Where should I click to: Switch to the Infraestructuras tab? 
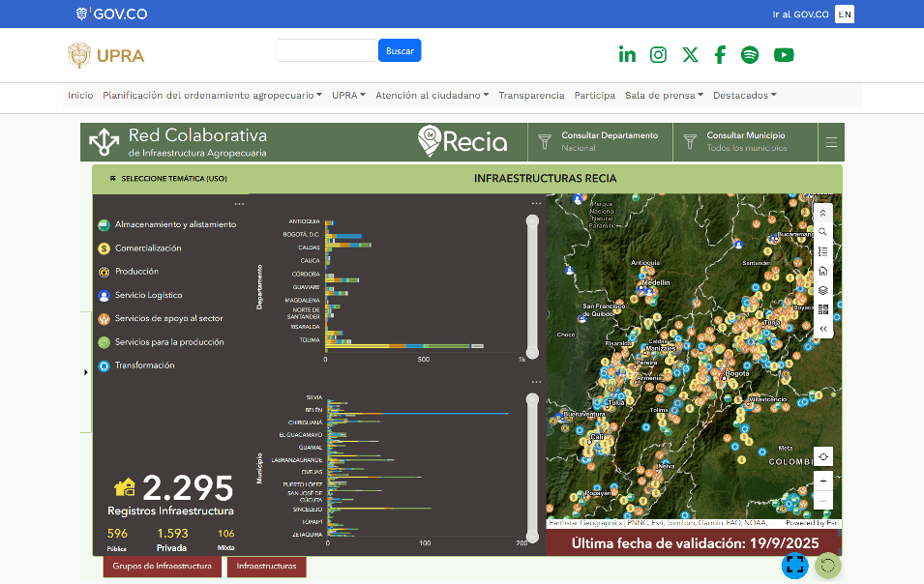point(266,566)
